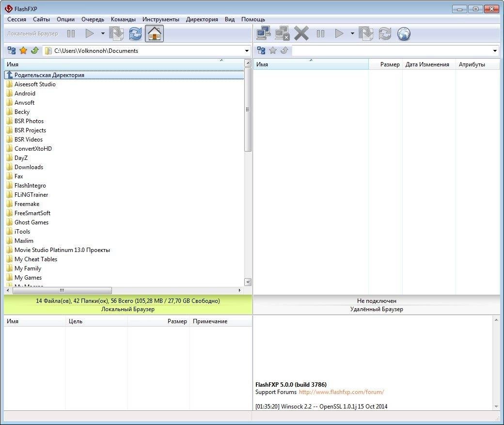Expand the local path dropdown
This screenshot has width=504, height=425.
pos(247,51)
